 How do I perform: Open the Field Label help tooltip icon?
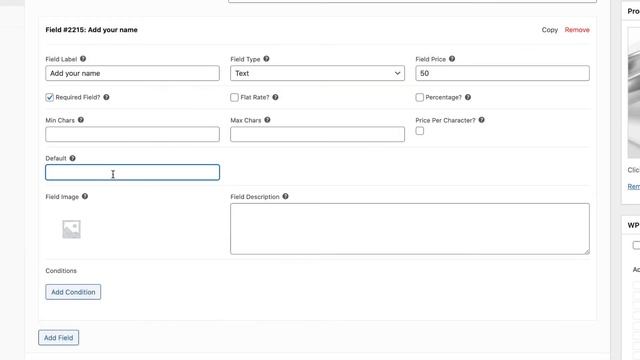(83, 59)
